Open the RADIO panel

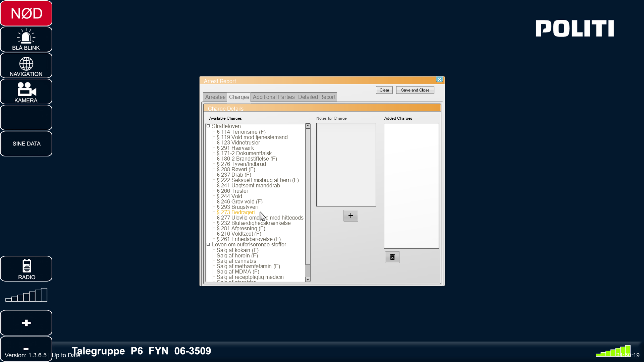tap(26, 269)
